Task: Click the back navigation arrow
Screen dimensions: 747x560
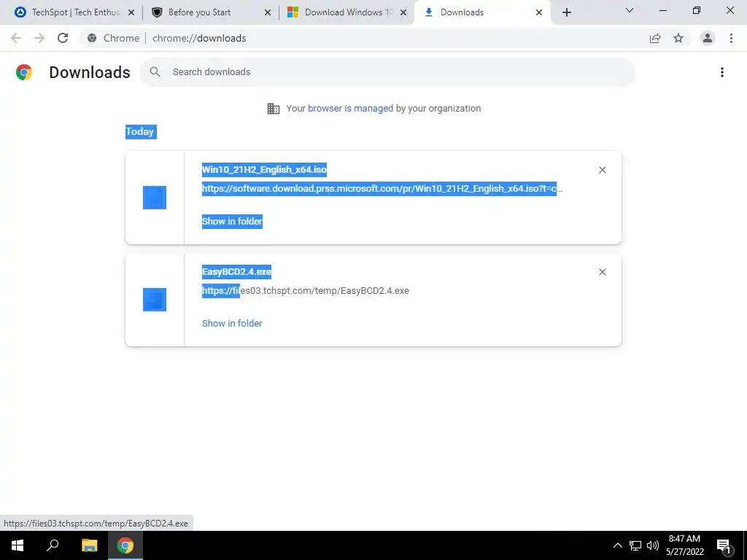Action: click(x=16, y=38)
